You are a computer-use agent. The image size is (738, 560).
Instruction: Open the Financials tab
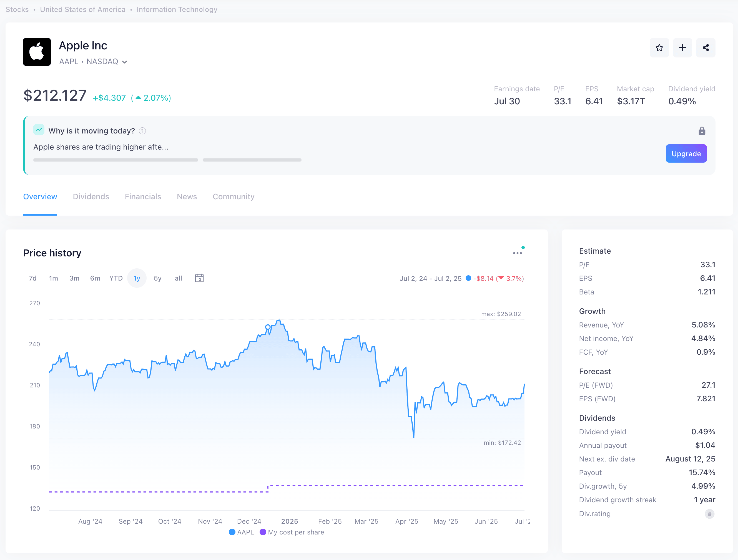[143, 196]
